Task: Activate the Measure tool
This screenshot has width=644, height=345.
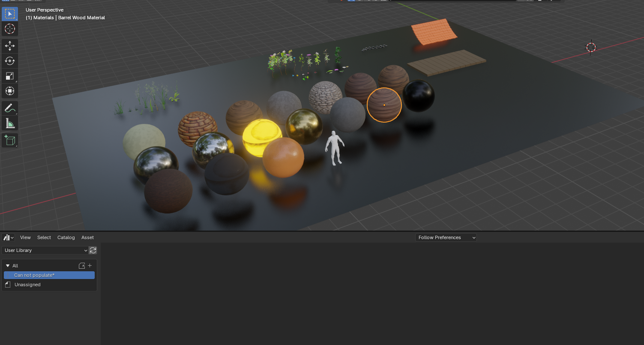Action: coord(9,123)
